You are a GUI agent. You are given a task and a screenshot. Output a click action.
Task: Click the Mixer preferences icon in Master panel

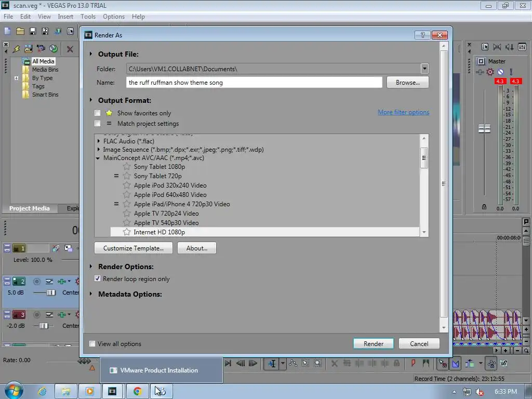pos(485,47)
